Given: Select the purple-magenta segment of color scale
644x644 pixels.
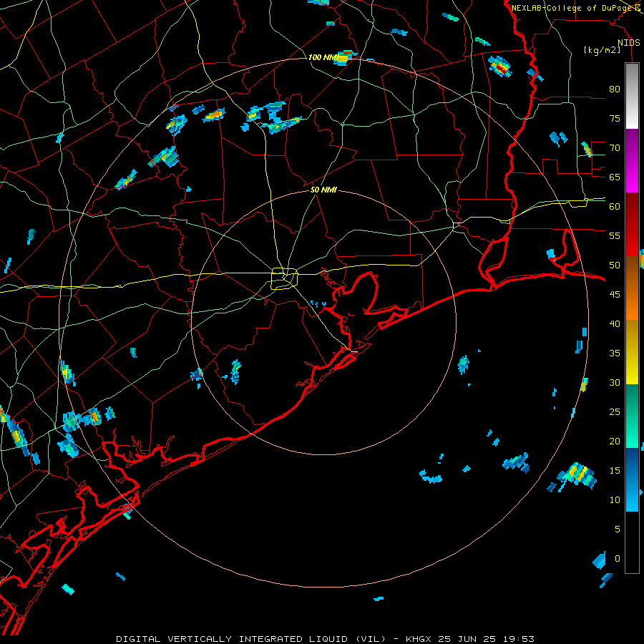Looking at the screenshot, I should click(x=632, y=160).
